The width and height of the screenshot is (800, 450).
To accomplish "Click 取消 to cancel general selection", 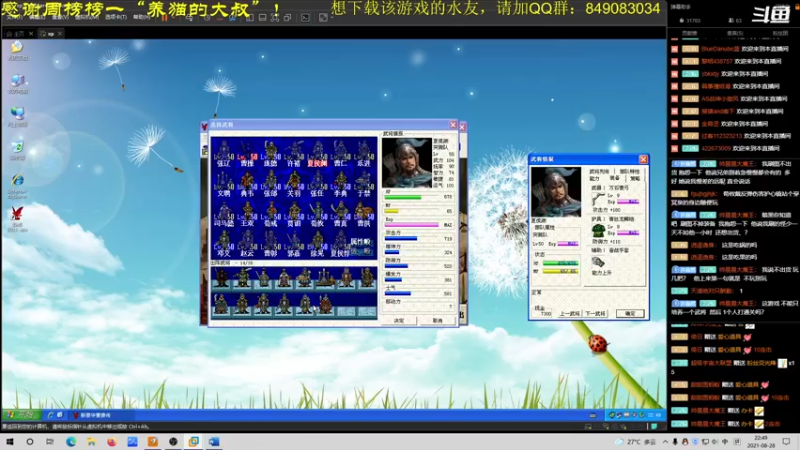I will (x=438, y=320).
